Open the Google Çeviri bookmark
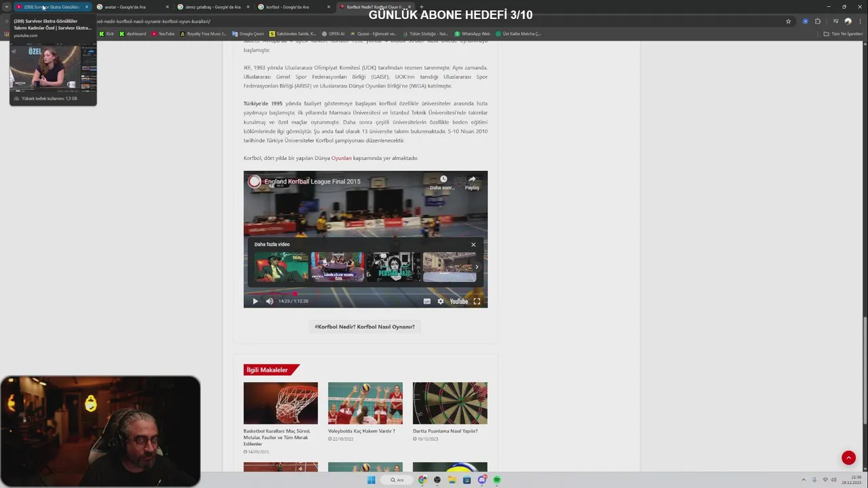 point(248,34)
